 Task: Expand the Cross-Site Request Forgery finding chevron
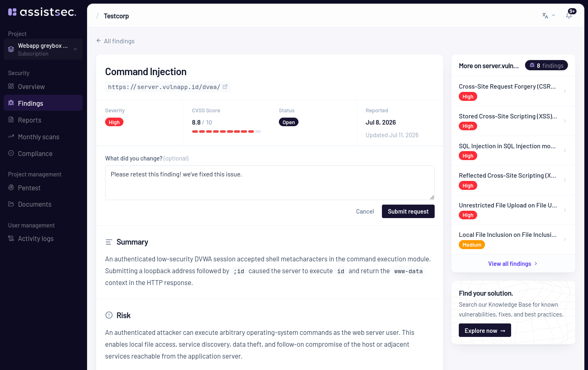click(x=565, y=91)
